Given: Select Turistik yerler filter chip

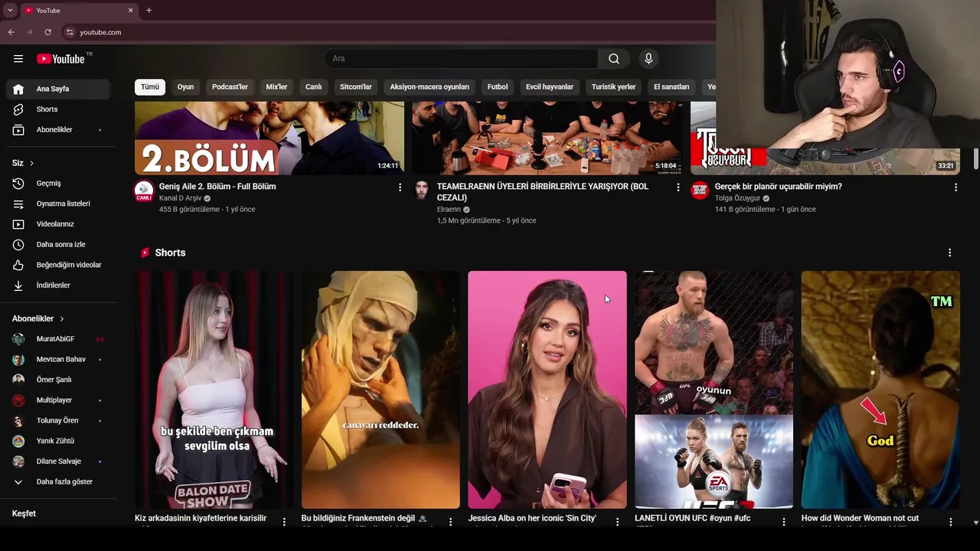Looking at the screenshot, I should click(x=613, y=87).
